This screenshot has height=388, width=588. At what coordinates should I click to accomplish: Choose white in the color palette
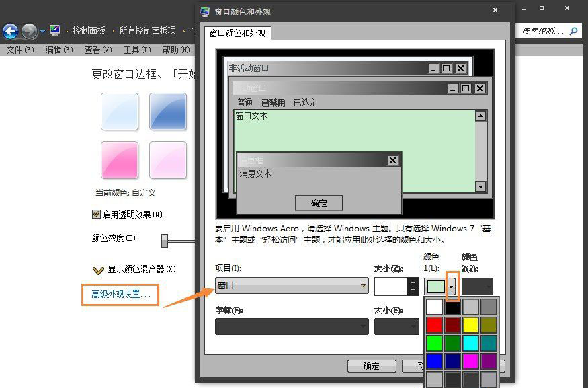click(x=434, y=307)
